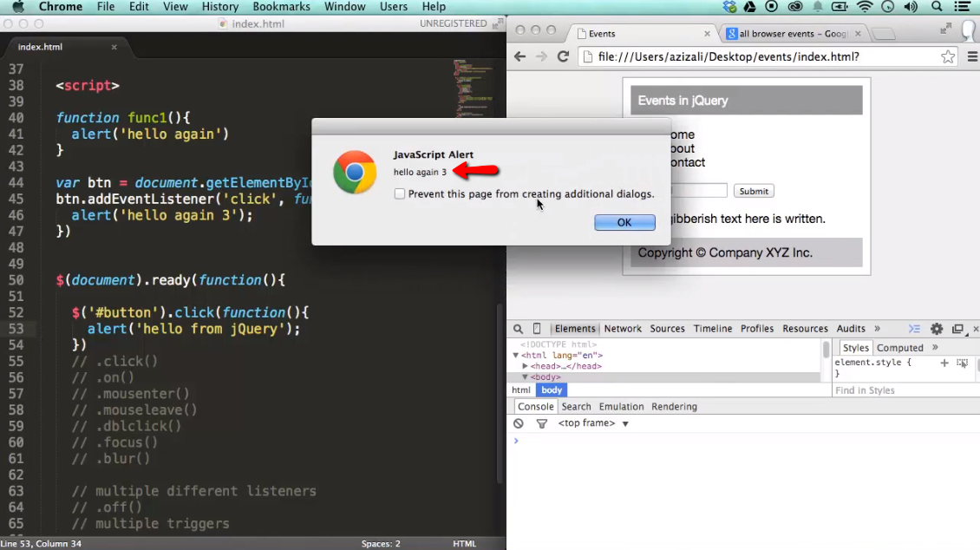Toggle device emulation mode in DevTools
The width and height of the screenshot is (980, 550).
(x=539, y=329)
